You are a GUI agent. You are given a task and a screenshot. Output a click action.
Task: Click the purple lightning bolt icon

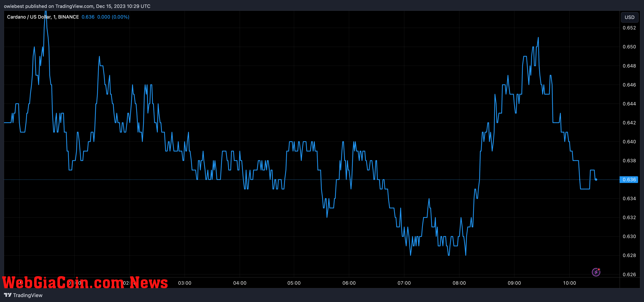point(596,272)
